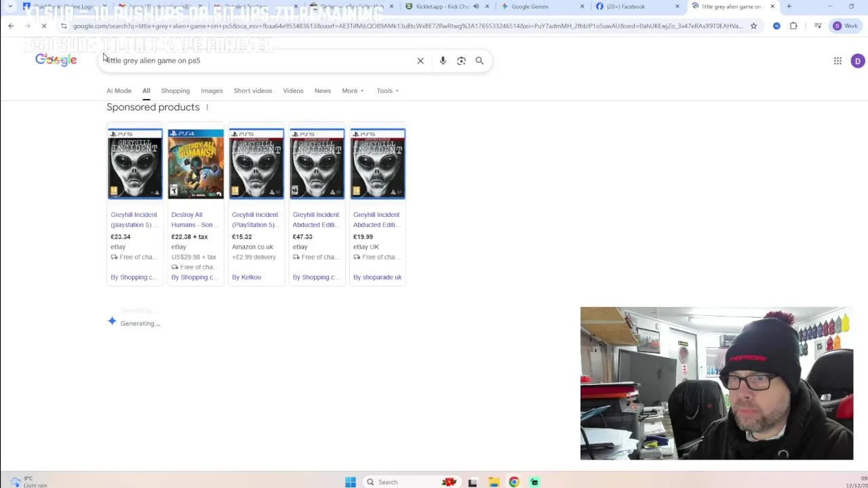Go to the Google logo homepage

(x=56, y=60)
